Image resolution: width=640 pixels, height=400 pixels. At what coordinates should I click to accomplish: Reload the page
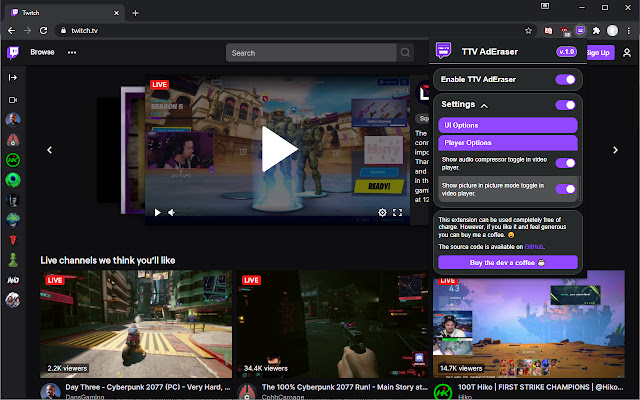(44, 31)
